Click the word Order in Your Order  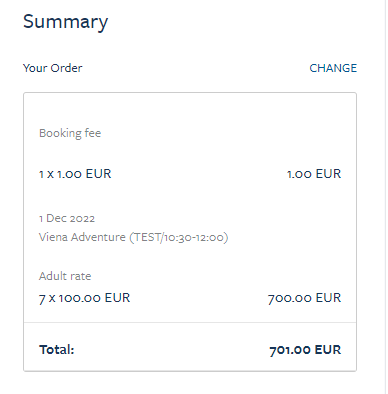(66, 68)
